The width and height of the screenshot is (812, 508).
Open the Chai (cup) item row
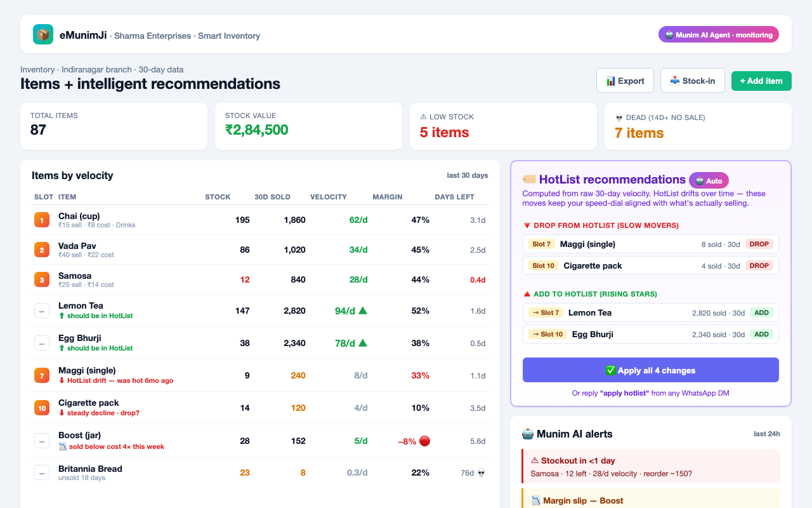(260, 220)
